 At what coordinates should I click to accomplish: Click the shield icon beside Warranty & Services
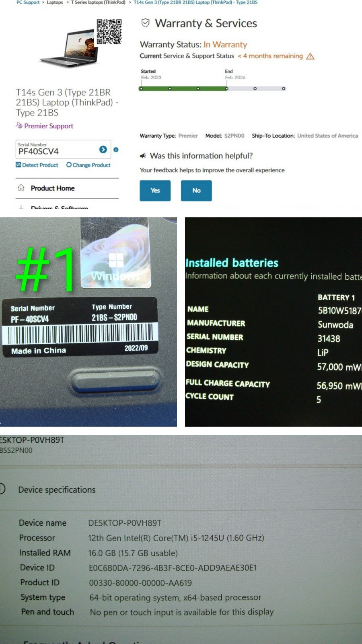click(145, 23)
